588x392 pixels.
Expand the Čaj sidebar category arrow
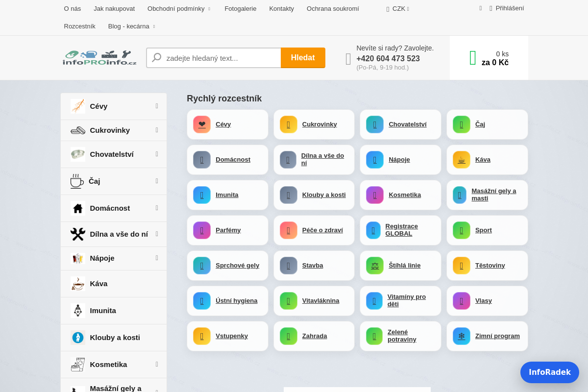pyautogui.click(x=157, y=181)
